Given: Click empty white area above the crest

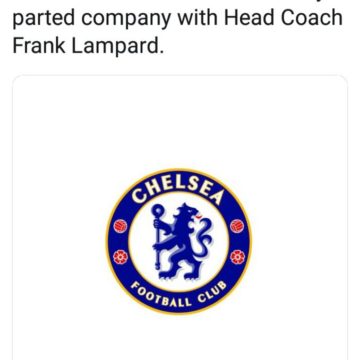Looking at the screenshot, I should [x=180, y=120].
